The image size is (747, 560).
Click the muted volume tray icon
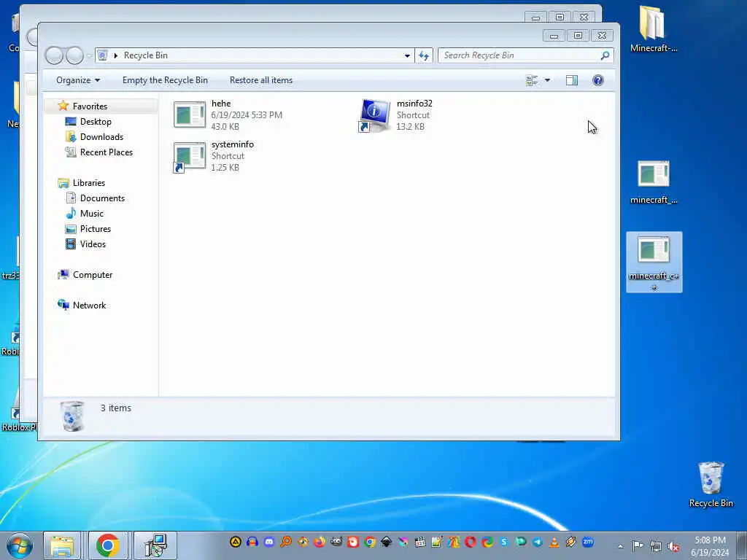pos(673,546)
